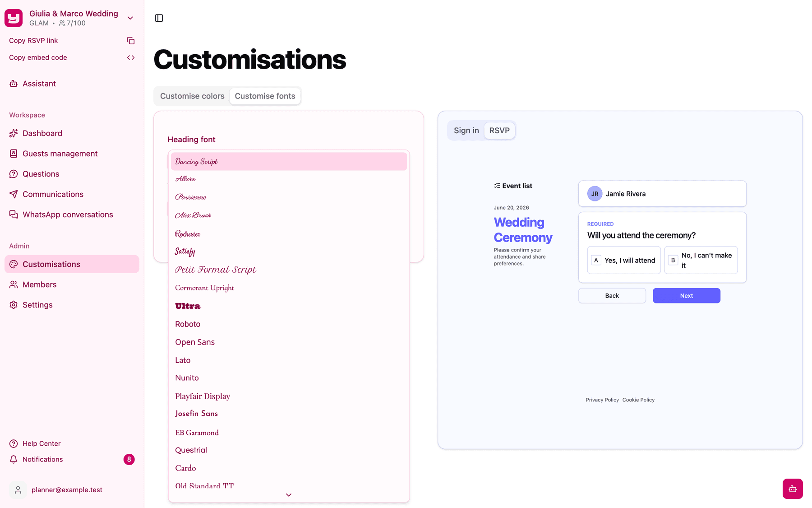Image resolution: width=812 pixels, height=508 pixels.
Task: Click the Dashboard sparkle icon
Action: tap(14, 133)
